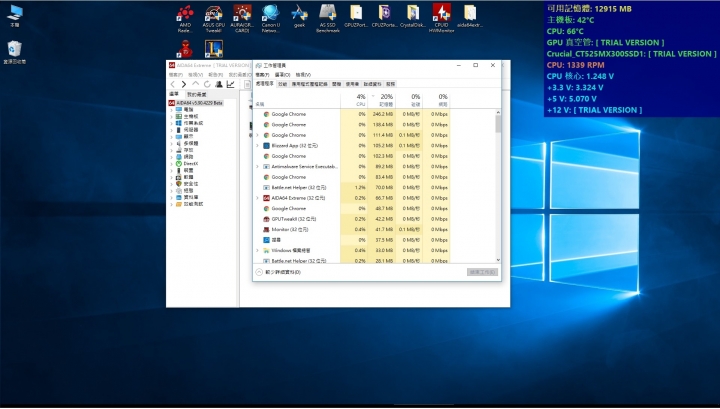Select the Favorites tab in AIDA64 sidebar

(x=197, y=94)
